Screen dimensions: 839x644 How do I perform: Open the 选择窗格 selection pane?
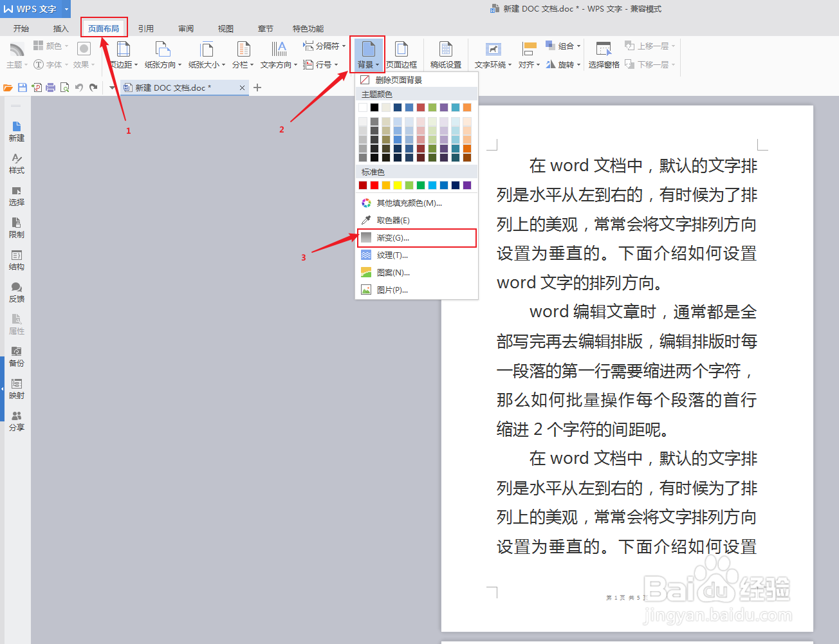coord(604,55)
